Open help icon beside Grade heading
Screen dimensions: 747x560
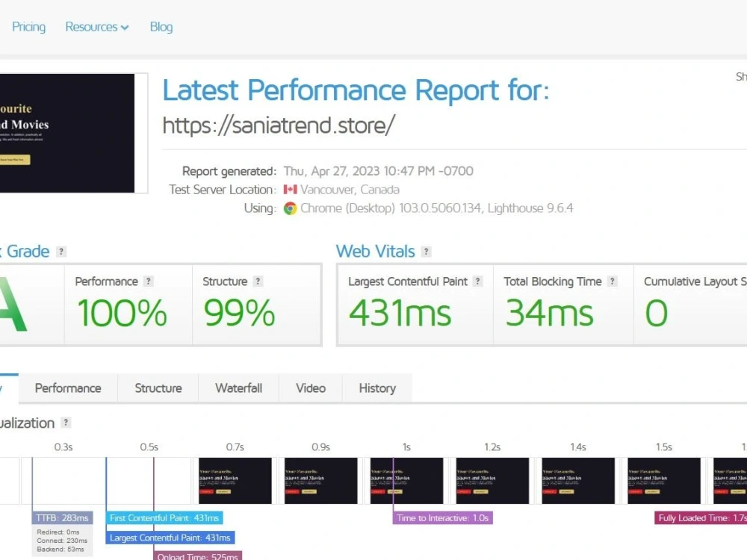point(61,252)
